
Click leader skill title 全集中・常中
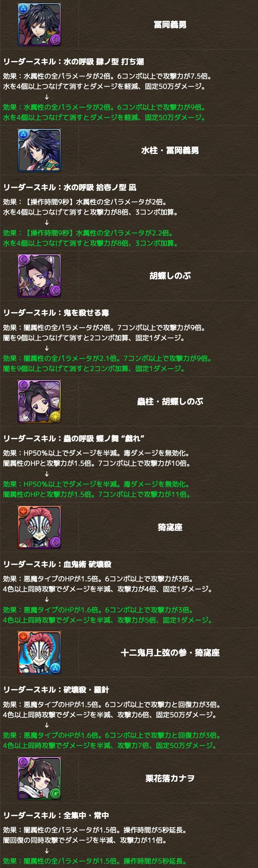86,816
